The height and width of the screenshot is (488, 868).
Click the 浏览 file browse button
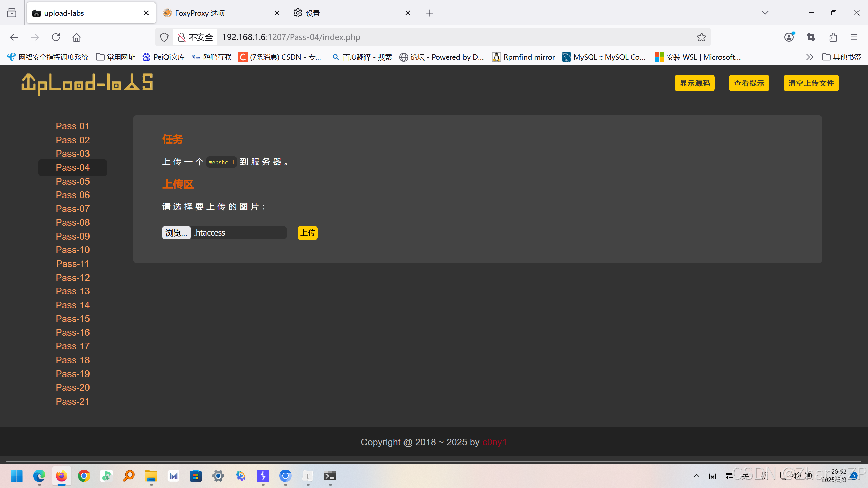click(176, 233)
